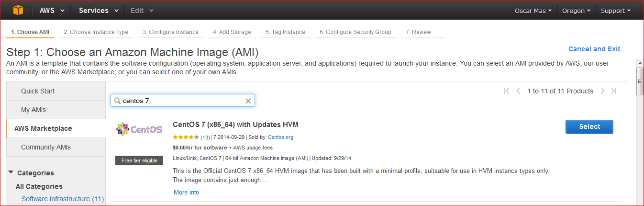
Task: Open the Services dropdown menu
Action: click(x=100, y=11)
